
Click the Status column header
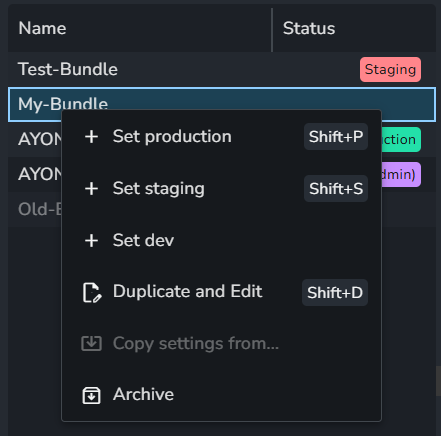309,28
